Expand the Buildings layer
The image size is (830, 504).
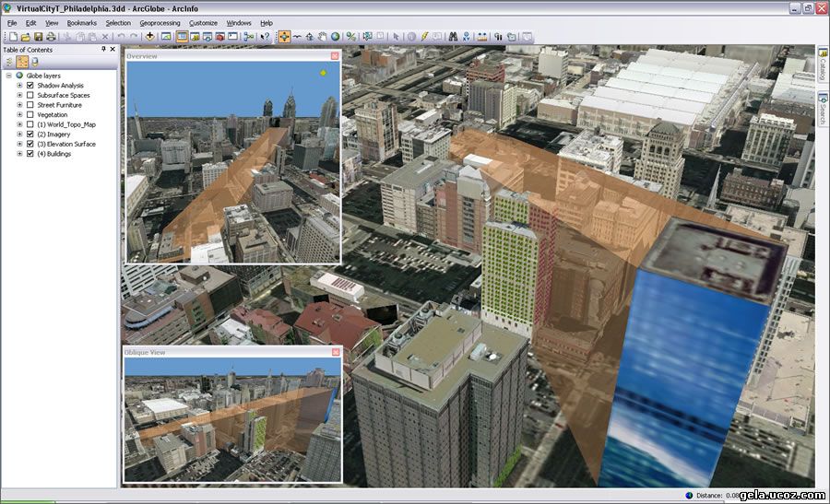pyautogui.click(x=19, y=153)
